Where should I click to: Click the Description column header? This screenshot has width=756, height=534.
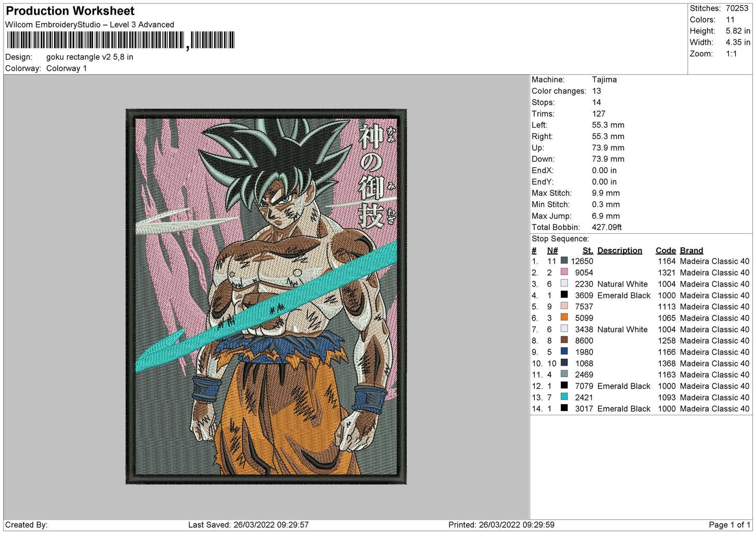[x=619, y=251]
